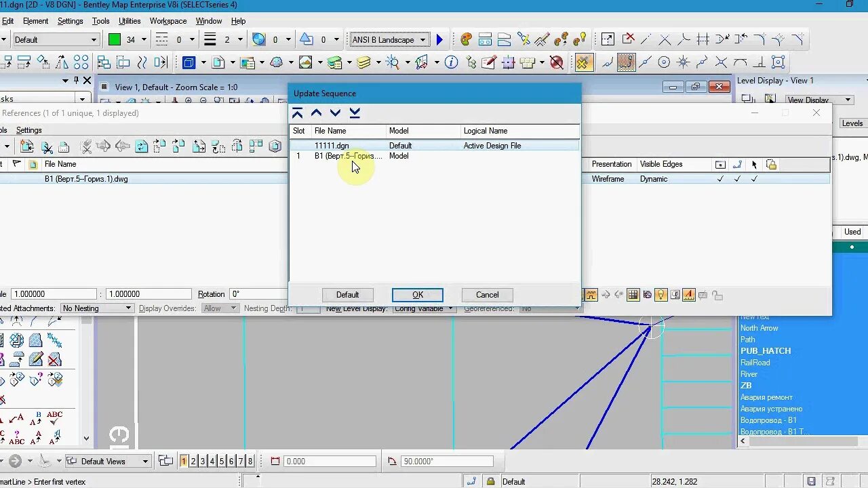Select the Tangent snap mode icon
Image resolution: width=868 pixels, height=488 pixels.
[740, 62]
